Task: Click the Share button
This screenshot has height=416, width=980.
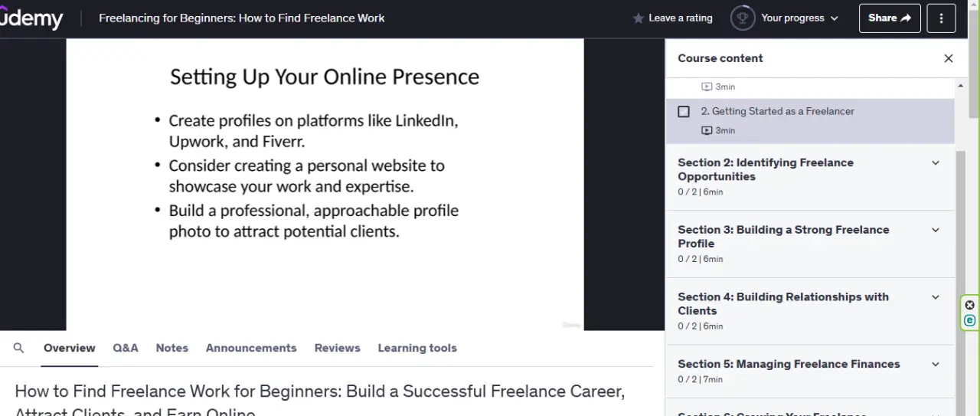Action: 889,18
